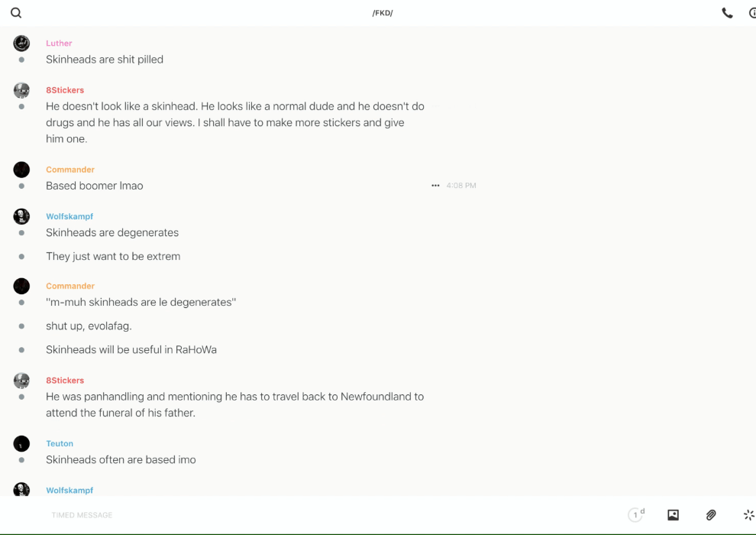Screen dimensions: 756x535
Task: Toggle the 1-day timed message timer
Action: point(636,515)
